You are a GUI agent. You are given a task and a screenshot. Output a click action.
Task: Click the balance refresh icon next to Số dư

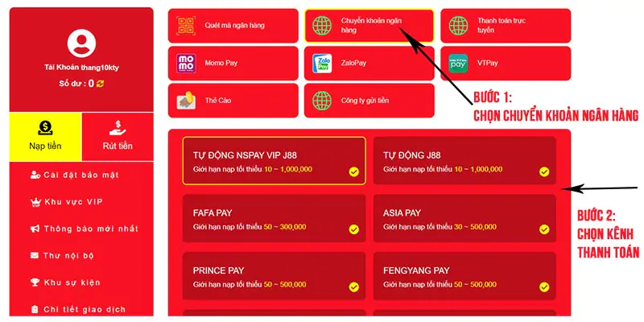[x=100, y=84]
